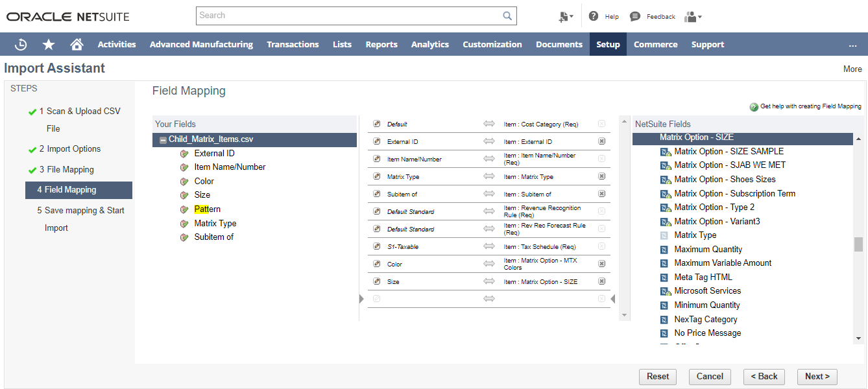Click pencil edit icon for Color mapping
Image resolution: width=868 pixels, height=389 pixels.
pyautogui.click(x=377, y=264)
